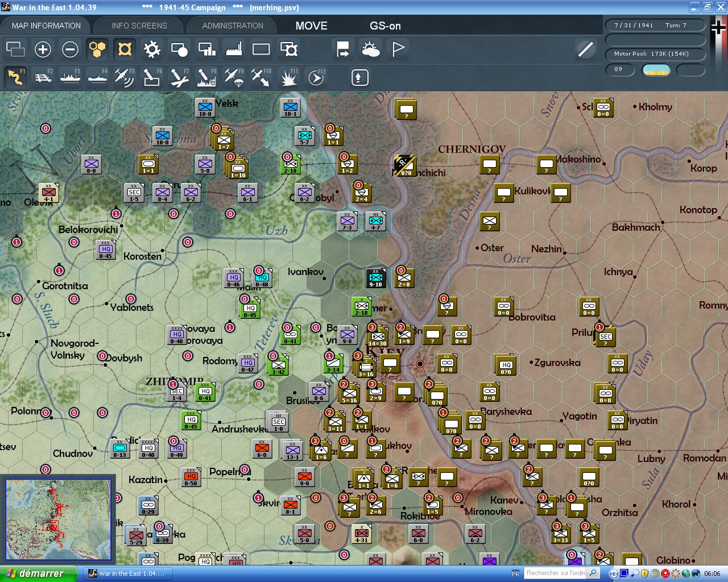
Task: Toggle the highlighted orange bracket-frame icon
Action: point(125,49)
